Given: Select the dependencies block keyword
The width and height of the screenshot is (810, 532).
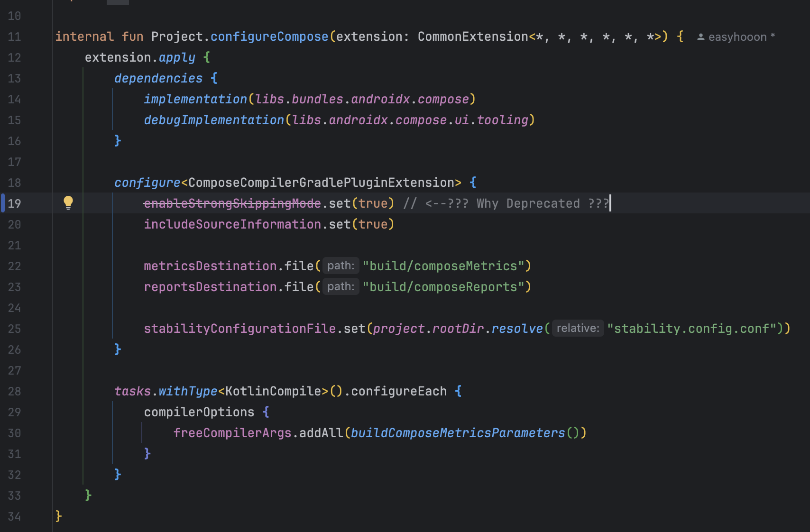Looking at the screenshot, I should (x=158, y=78).
